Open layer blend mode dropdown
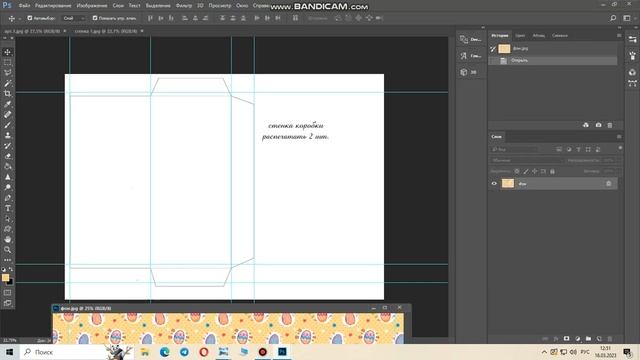 [526, 160]
